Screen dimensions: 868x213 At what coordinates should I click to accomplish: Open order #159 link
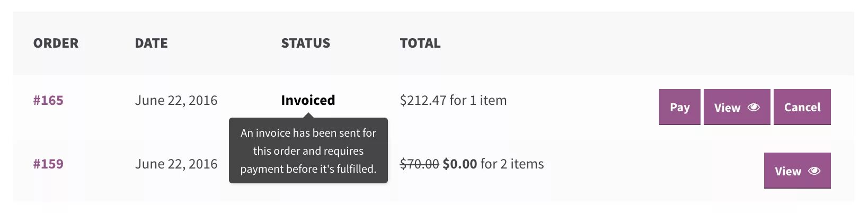click(x=48, y=164)
